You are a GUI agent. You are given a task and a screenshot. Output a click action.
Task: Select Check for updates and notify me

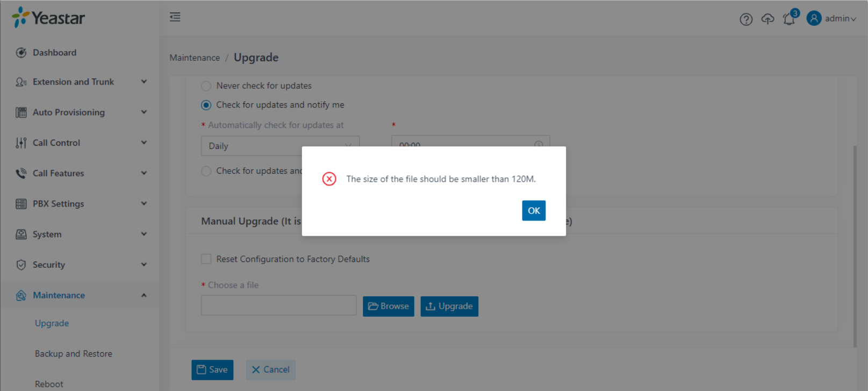206,105
